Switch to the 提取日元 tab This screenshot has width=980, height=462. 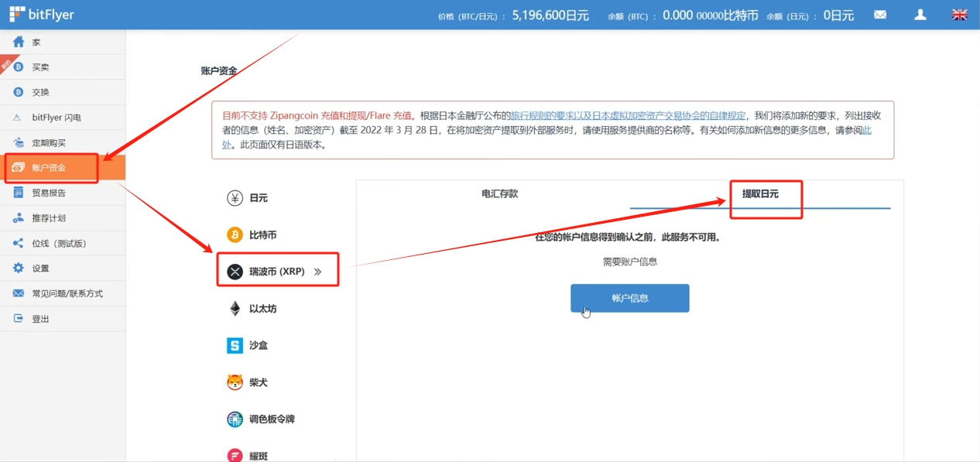tap(760, 193)
